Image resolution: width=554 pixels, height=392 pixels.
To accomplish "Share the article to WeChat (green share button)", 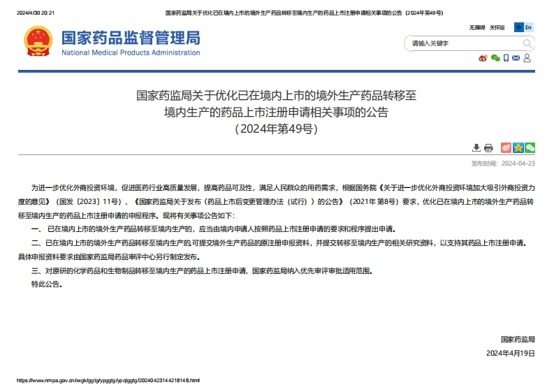I will [x=530, y=147].
